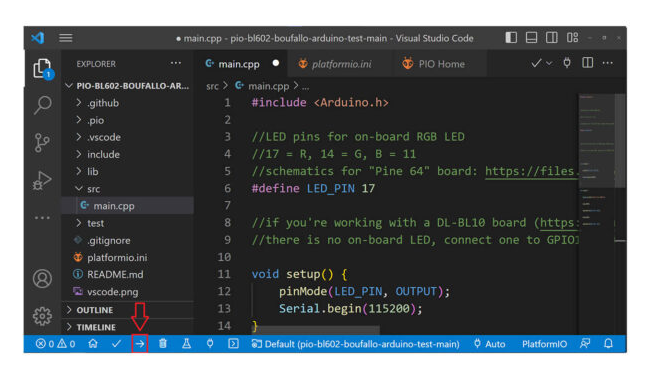Expand the .pio folder
This screenshot has height=374, width=660.
point(128,120)
